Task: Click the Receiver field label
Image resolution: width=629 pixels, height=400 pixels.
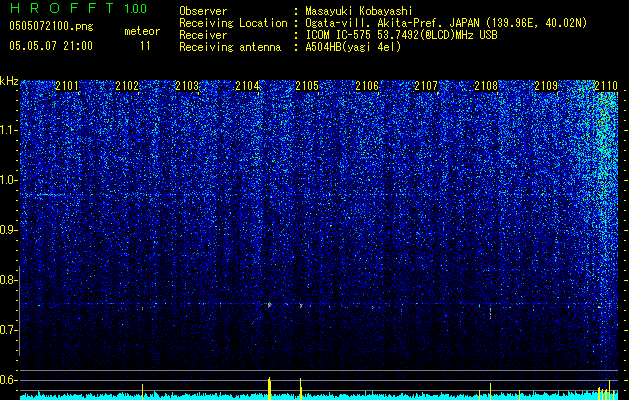Action: click(203, 35)
